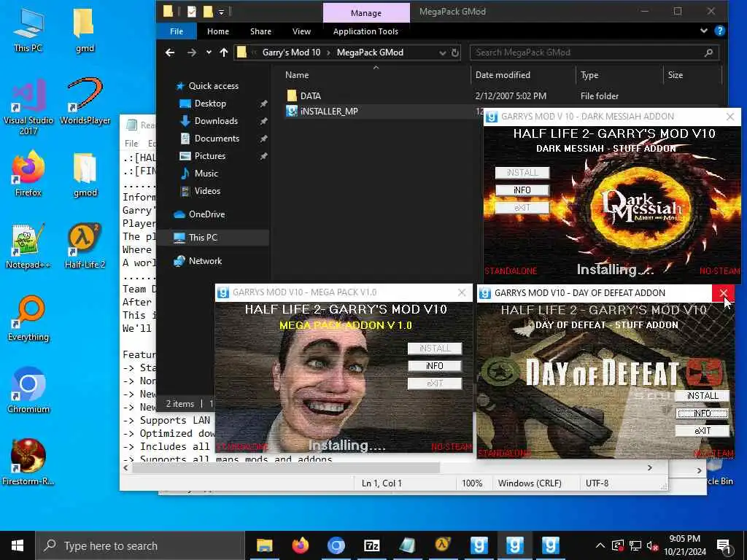Open File Explorer help icon
This screenshot has height=560, width=747.
tap(720, 31)
